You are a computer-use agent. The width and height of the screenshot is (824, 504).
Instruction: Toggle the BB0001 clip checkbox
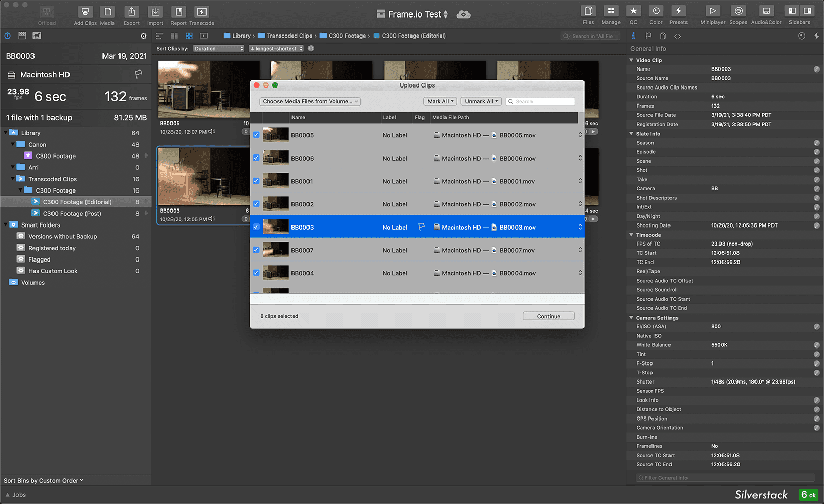[256, 181]
